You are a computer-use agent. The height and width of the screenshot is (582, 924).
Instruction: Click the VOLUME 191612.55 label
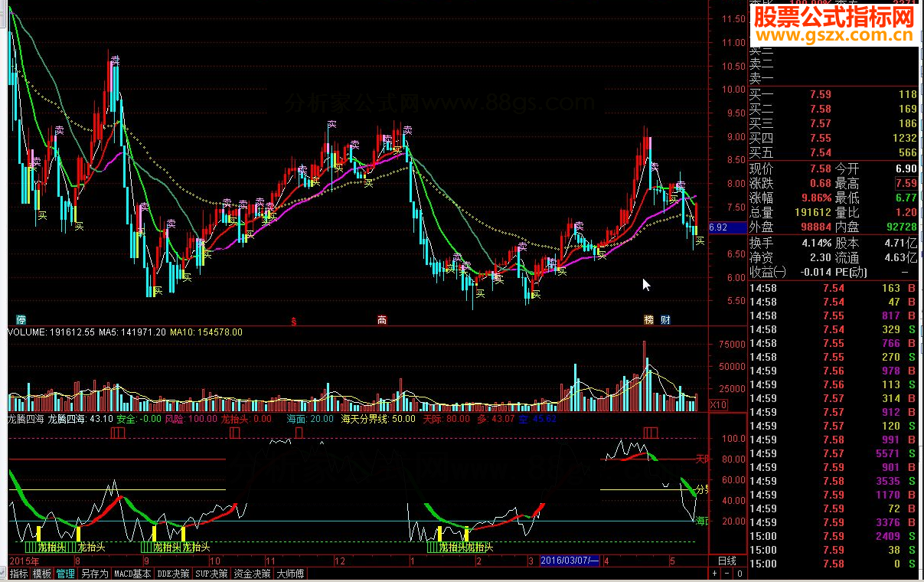point(50,332)
